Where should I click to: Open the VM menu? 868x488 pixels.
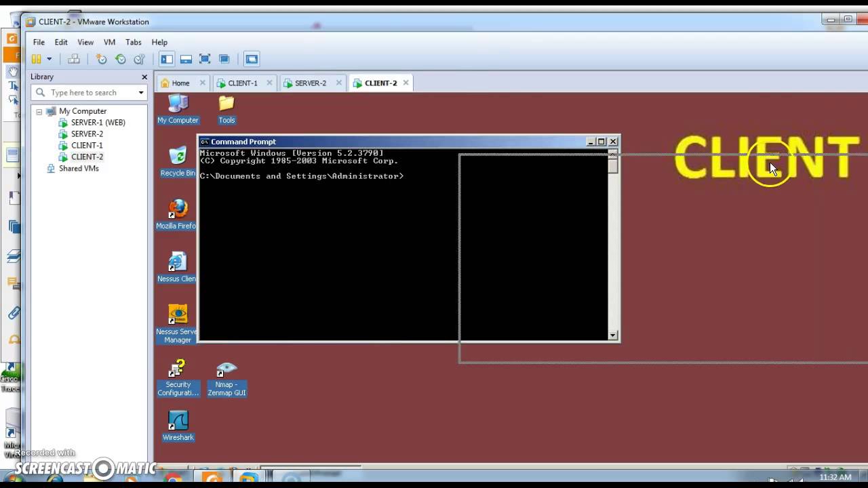[109, 42]
